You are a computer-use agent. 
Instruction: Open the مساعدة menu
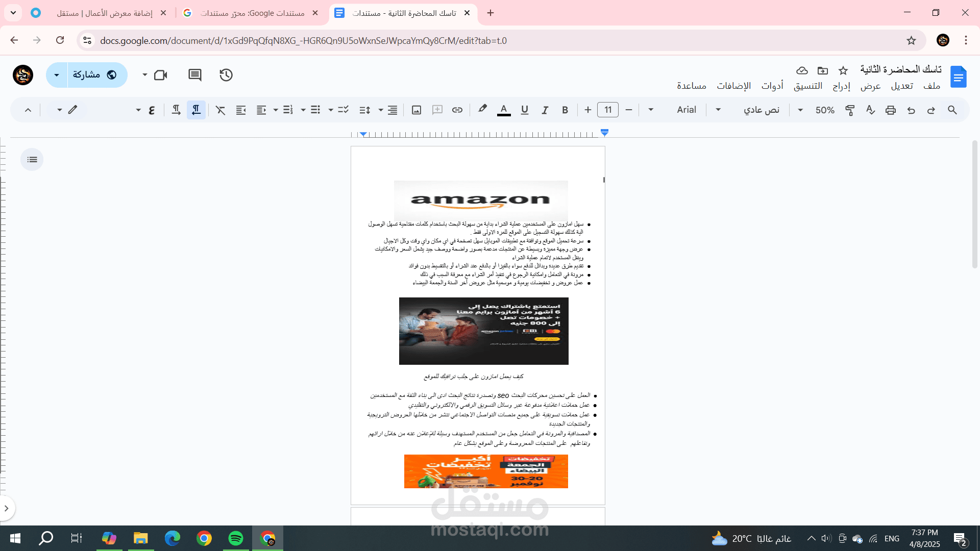(x=692, y=86)
